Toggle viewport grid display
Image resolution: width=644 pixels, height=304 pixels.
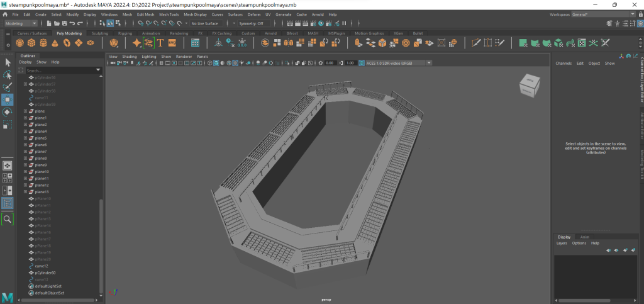[x=162, y=63]
